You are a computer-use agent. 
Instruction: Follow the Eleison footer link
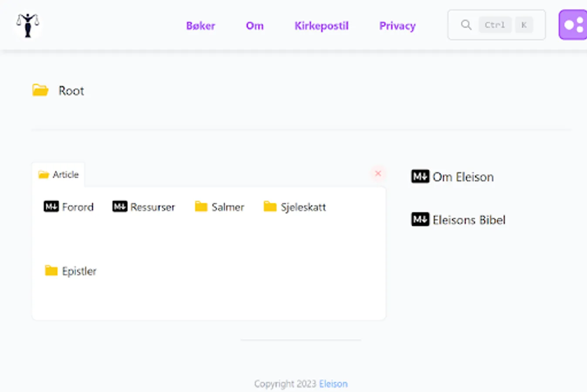[333, 384]
